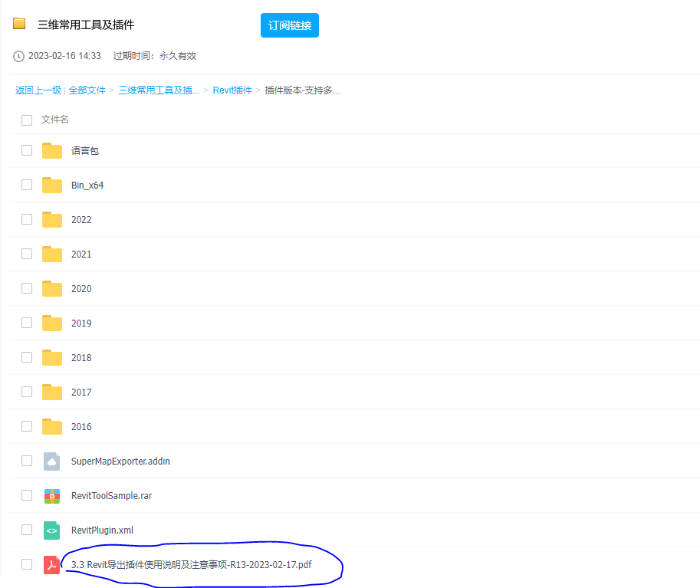Click the 2020 folder icon
Viewport: 700px width, 588px height.
[52, 288]
